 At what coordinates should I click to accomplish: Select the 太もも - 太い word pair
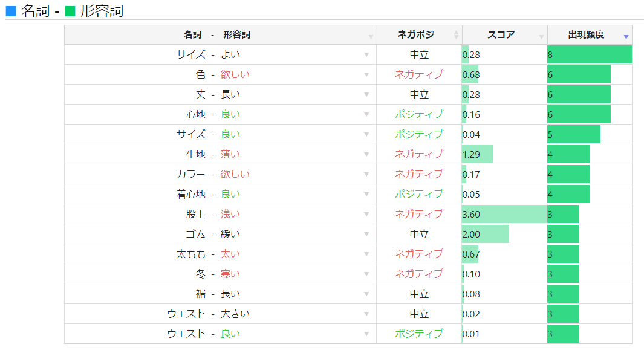click(x=208, y=254)
